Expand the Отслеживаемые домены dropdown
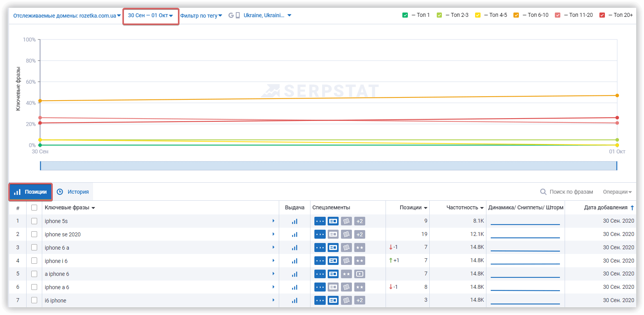 click(67, 16)
